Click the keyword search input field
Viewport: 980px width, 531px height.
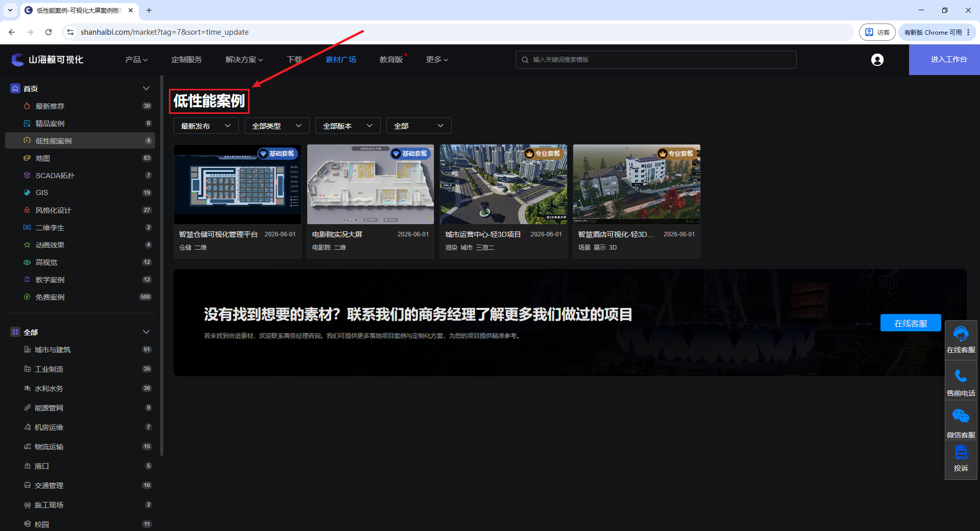point(656,60)
